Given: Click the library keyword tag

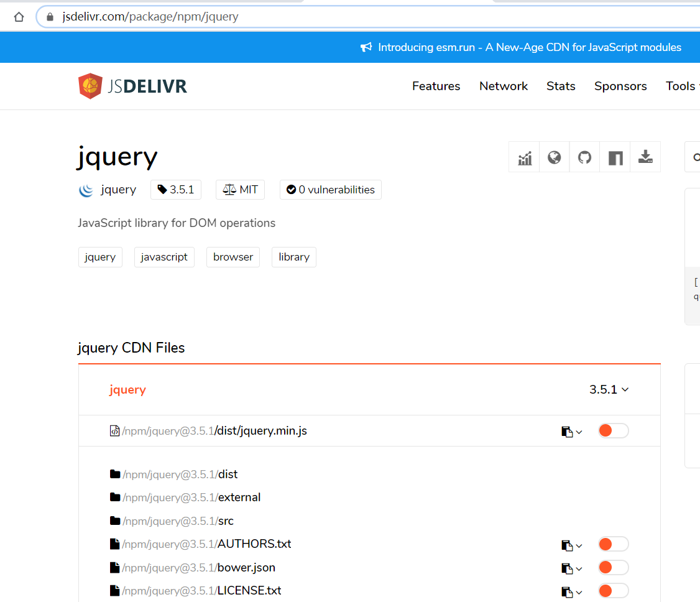Looking at the screenshot, I should pyautogui.click(x=294, y=257).
